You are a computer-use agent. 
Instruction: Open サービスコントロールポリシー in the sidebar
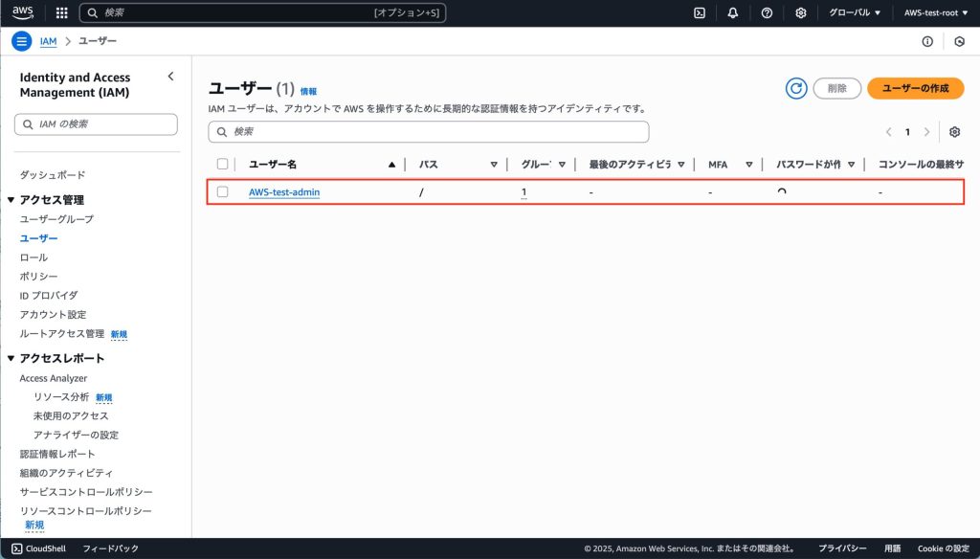coord(86,492)
